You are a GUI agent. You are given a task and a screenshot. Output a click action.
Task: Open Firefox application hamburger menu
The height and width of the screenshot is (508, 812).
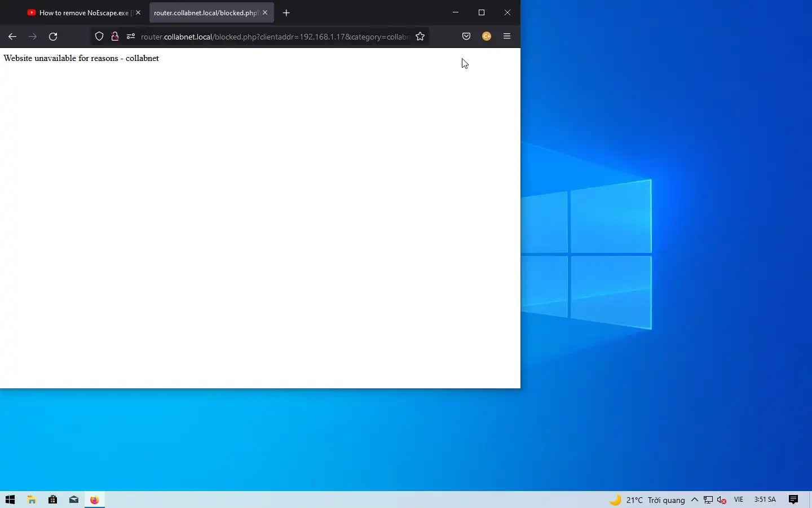point(507,36)
